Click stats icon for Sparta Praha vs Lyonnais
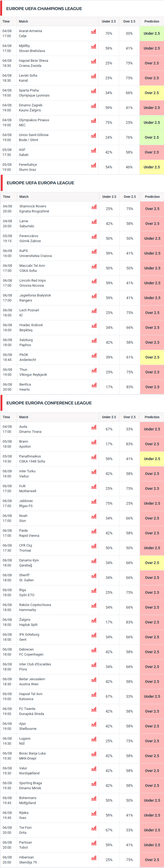 [x=93, y=91]
